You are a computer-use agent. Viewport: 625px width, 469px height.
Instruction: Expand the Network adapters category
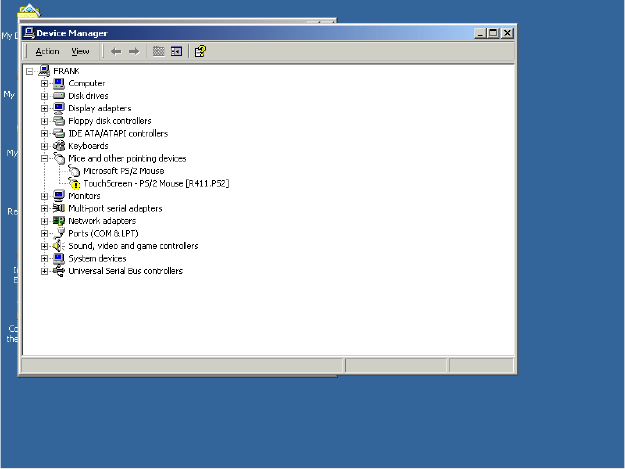pyautogui.click(x=44, y=221)
